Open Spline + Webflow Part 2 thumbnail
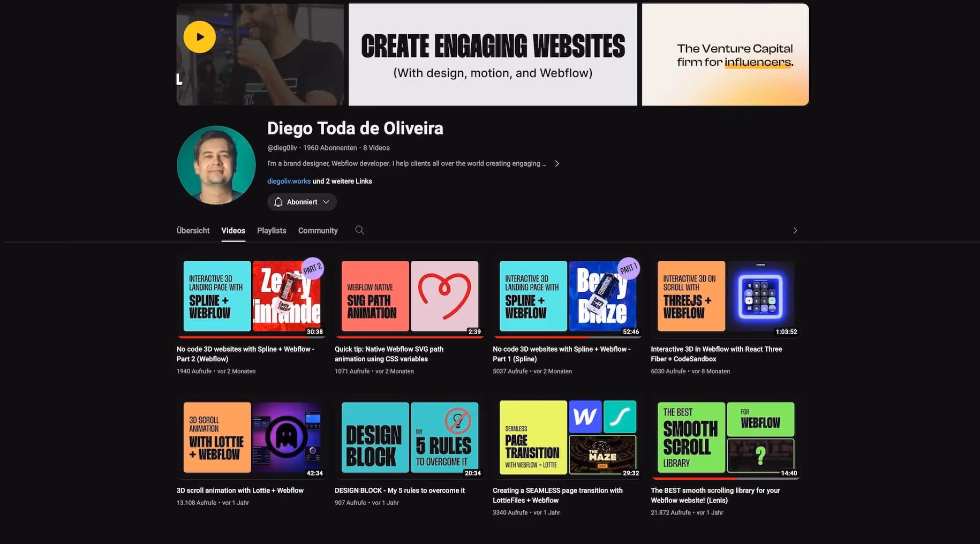This screenshot has height=544, width=980. (252, 297)
